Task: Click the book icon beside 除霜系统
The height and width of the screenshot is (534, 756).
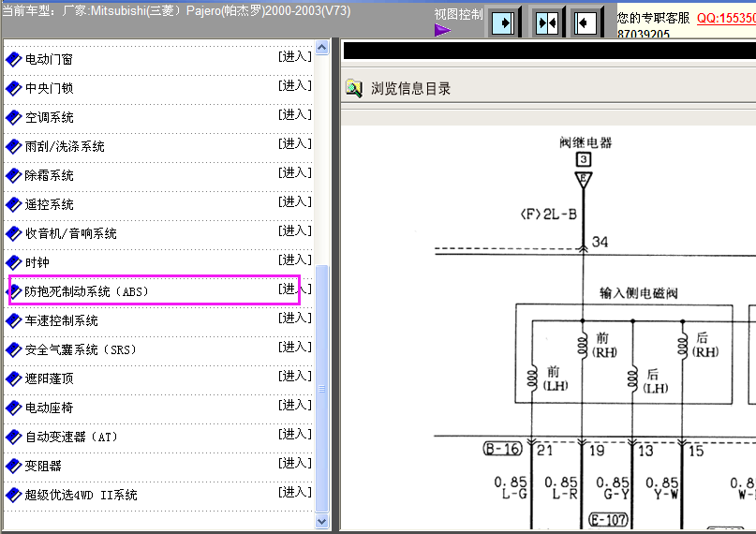Action: [13, 175]
